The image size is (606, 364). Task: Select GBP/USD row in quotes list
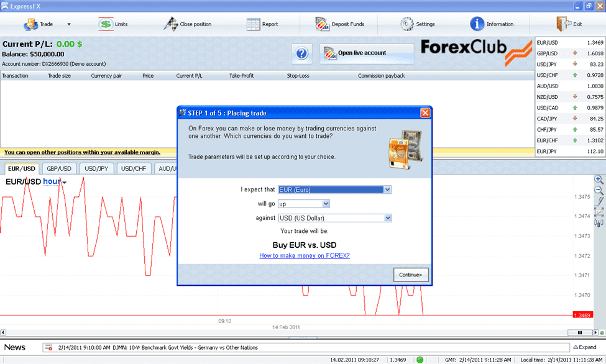[x=570, y=53]
